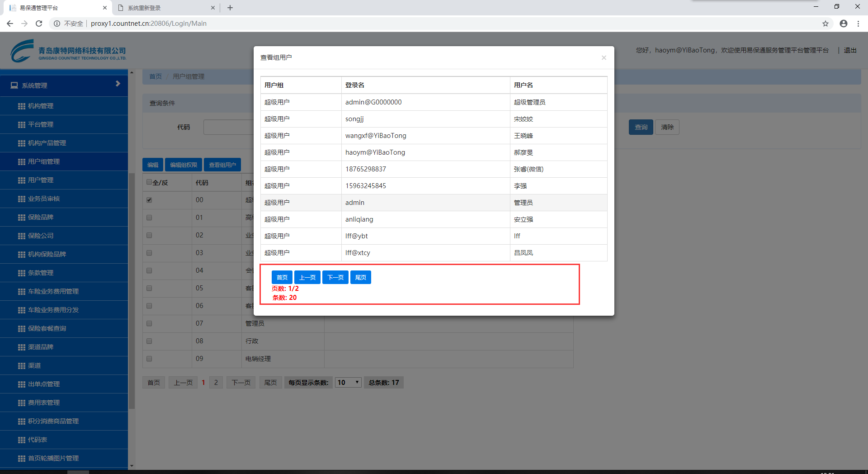Screen dimensions: 868x474
Task: Click the 车险业务费用分发 grid icon
Action: click(21, 310)
